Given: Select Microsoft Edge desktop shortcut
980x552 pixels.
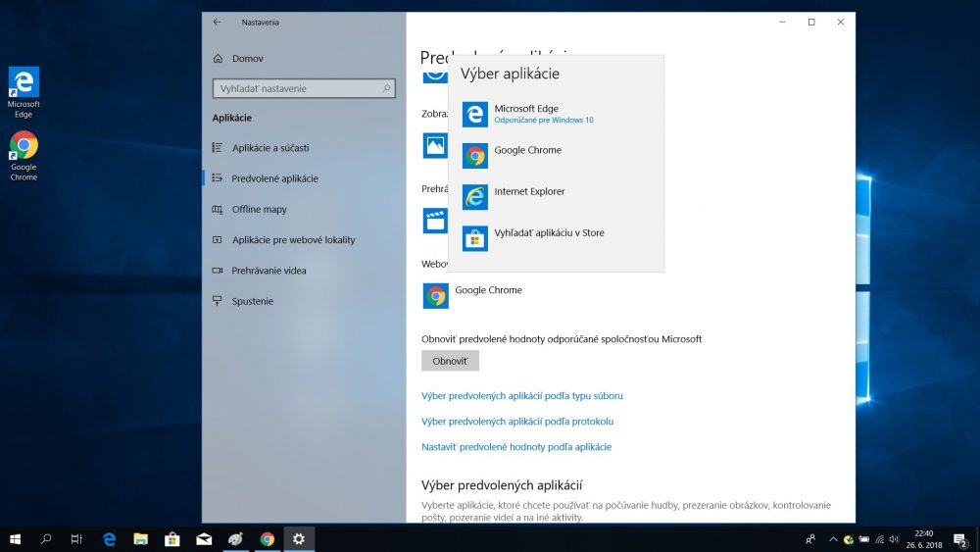Looking at the screenshot, I should pyautogui.click(x=24, y=92).
